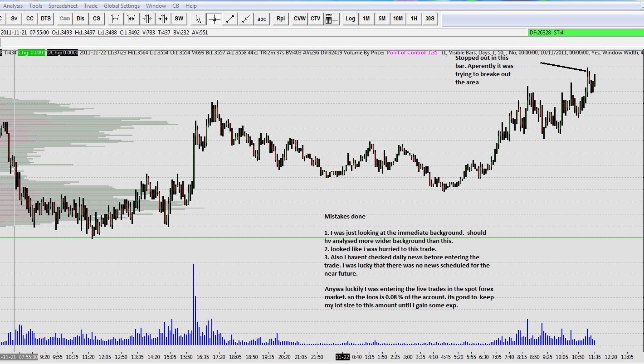Open the Tools menu
The width and height of the screenshot is (644, 364).
[35, 6]
